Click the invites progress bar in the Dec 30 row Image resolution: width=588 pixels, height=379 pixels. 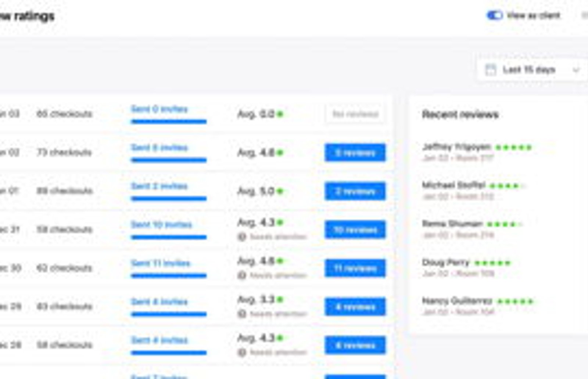click(169, 276)
